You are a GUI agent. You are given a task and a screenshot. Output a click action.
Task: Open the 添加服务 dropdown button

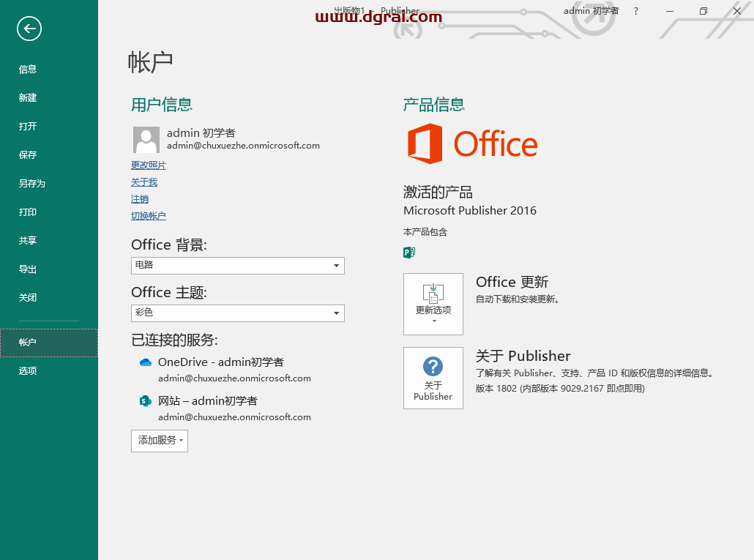point(160,441)
